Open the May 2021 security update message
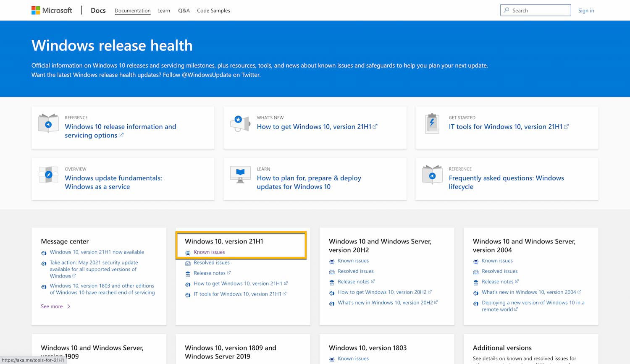Image resolution: width=630 pixels, height=364 pixels. point(94,269)
